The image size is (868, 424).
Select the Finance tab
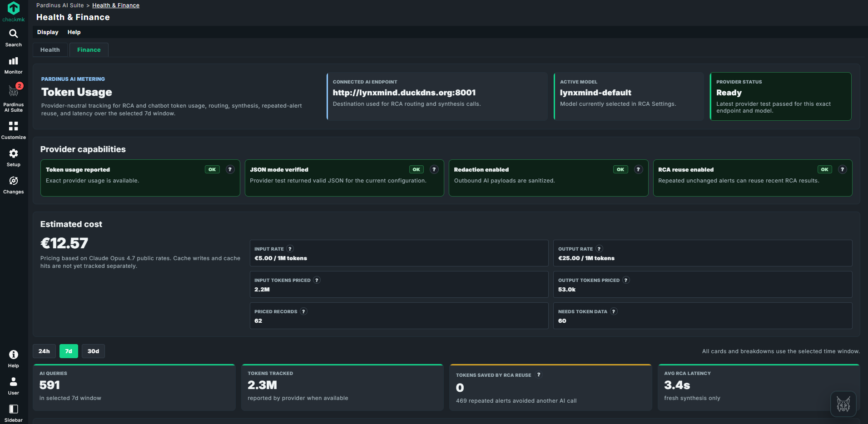pyautogui.click(x=89, y=50)
